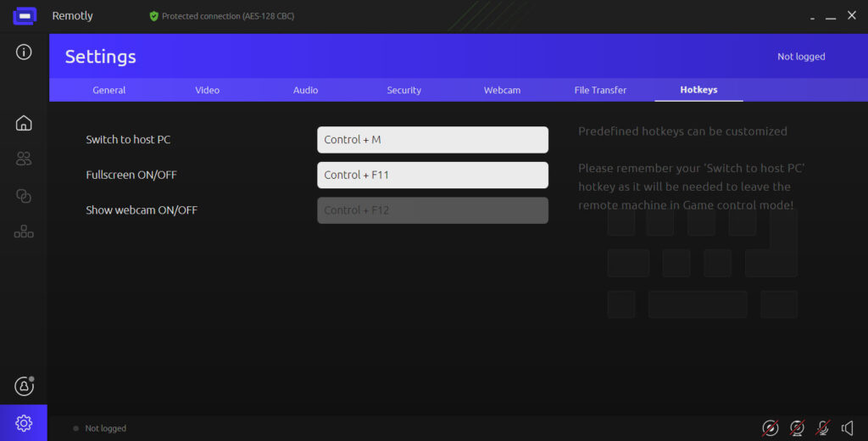868x441 pixels.
Task: Click the Protected connection status indicator
Action: [x=222, y=16]
